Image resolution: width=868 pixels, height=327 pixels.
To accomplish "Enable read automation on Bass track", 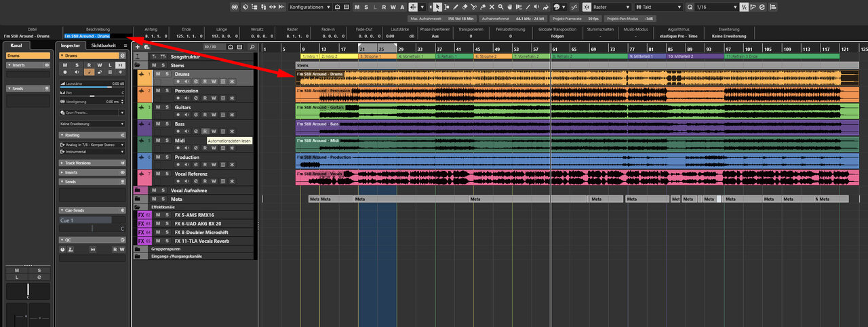I will pos(205,131).
